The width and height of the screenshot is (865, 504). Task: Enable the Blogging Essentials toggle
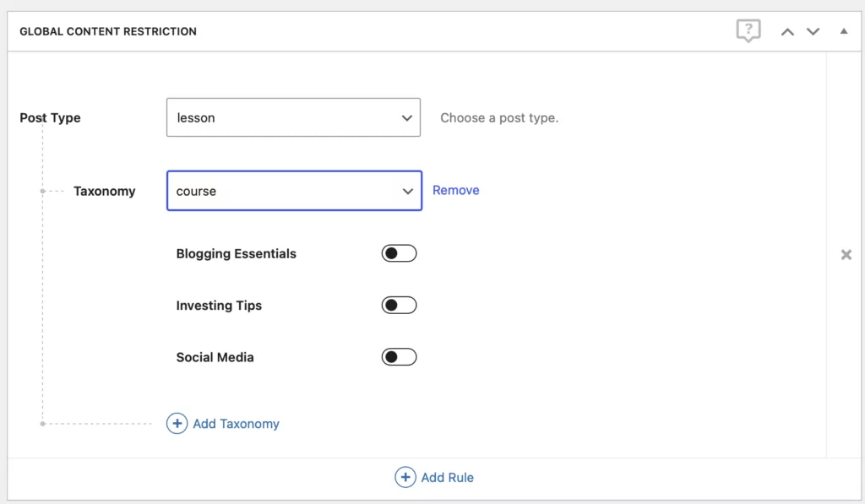pos(399,253)
